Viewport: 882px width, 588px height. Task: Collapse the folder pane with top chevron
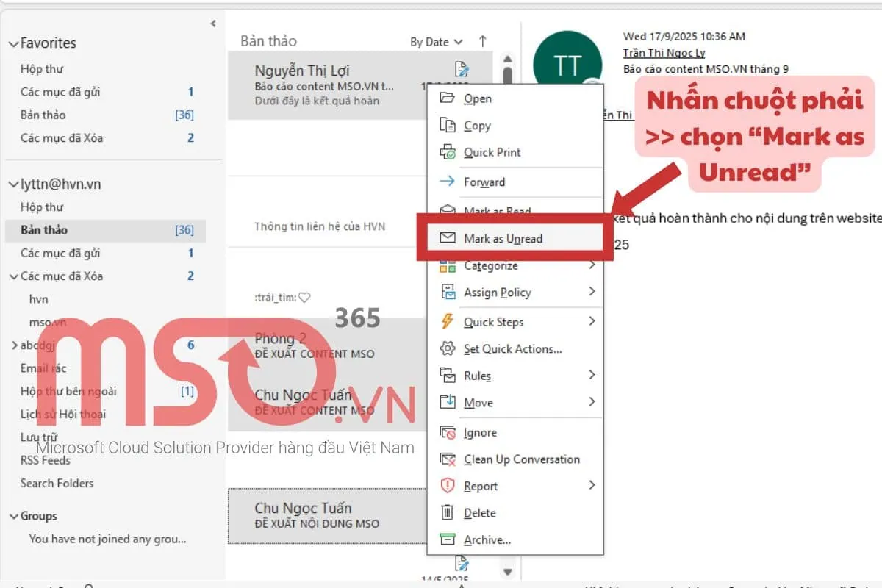[x=213, y=24]
